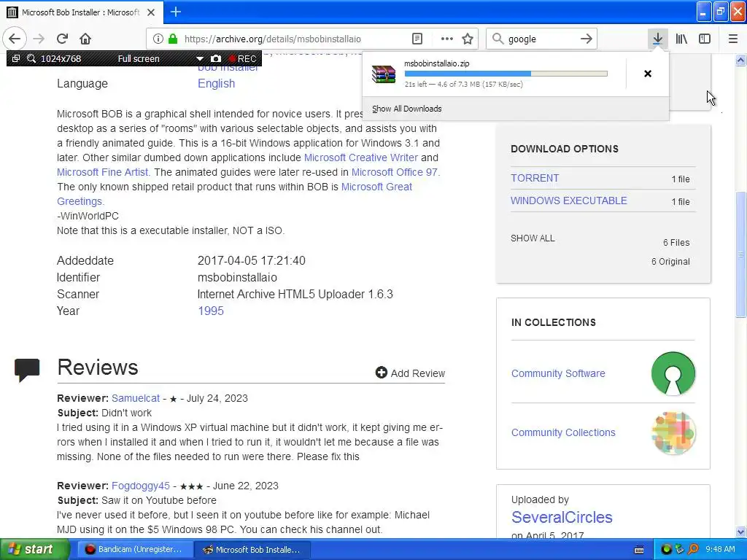Open the English language link
Viewport: 747px width, 560px height.
click(x=216, y=83)
